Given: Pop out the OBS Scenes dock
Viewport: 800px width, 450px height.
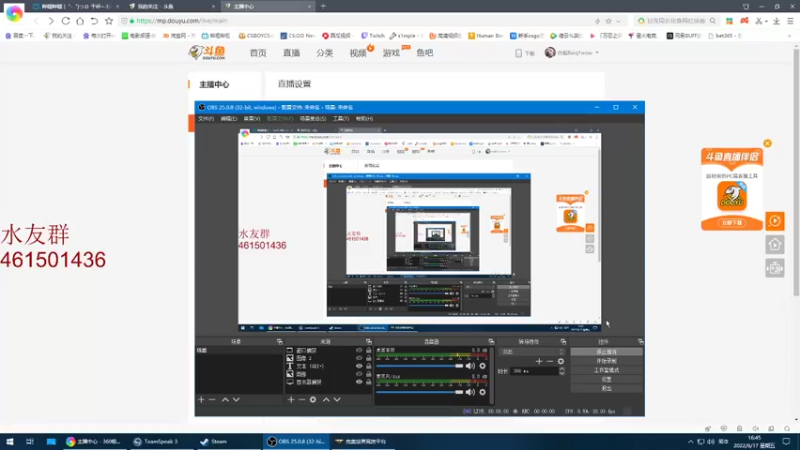Looking at the screenshot, I should coord(280,341).
